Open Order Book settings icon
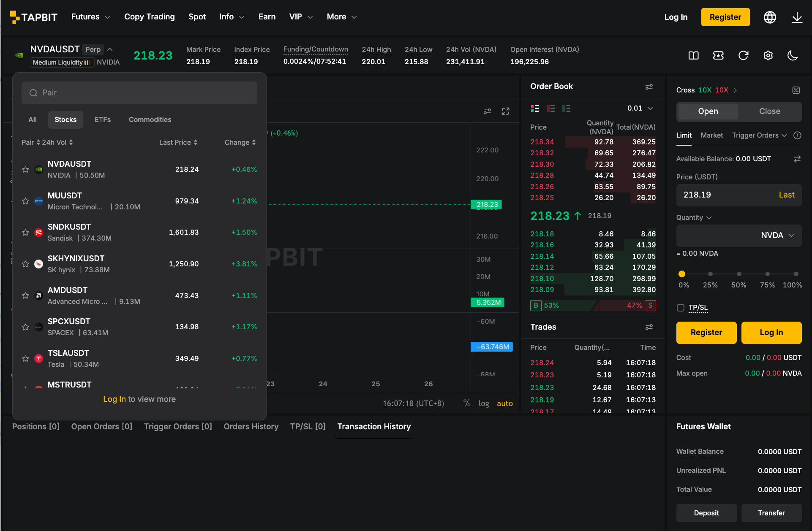 pyautogui.click(x=649, y=87)
